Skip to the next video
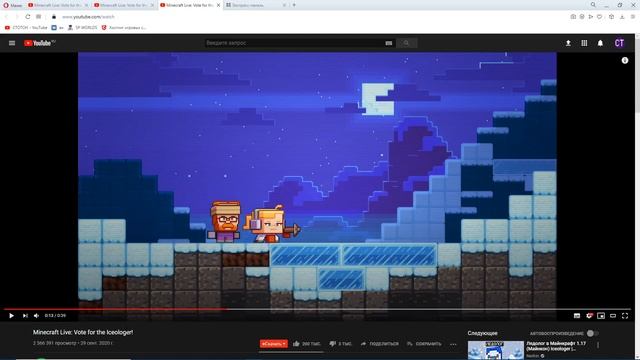 (25, 316)
